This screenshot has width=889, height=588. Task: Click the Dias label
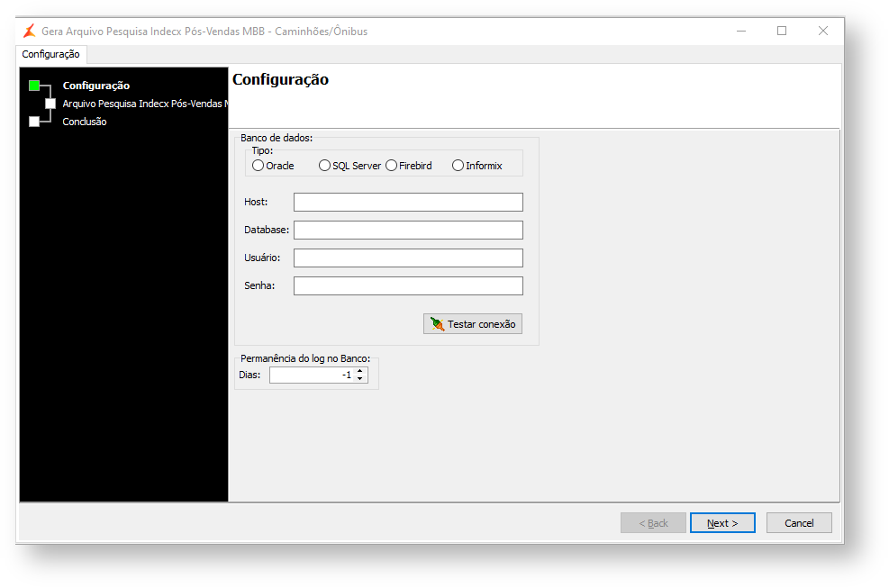(x=249, y=375)
